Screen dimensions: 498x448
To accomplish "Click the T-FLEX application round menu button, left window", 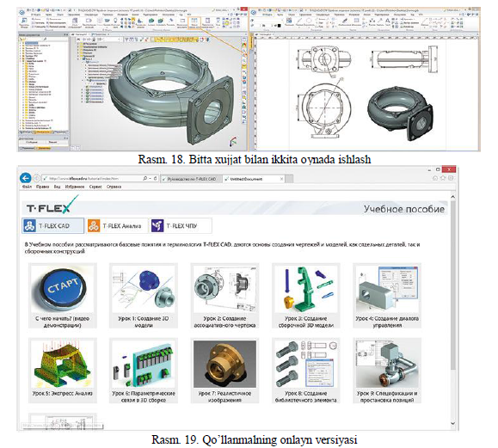I will click(x=22, y=12).
